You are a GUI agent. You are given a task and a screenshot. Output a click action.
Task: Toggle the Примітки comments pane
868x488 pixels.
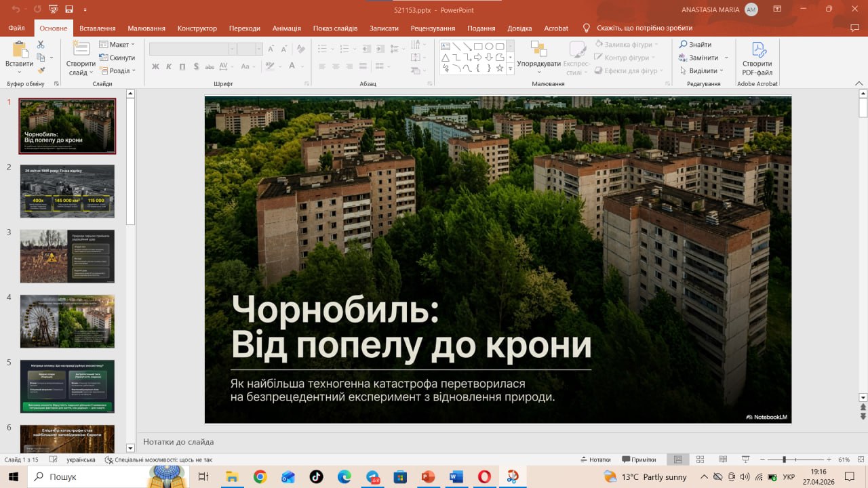click(639, 460)
